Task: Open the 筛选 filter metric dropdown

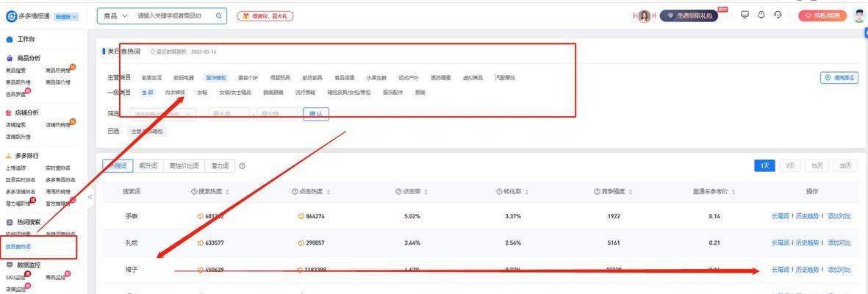Action: [x=162, y=114]
